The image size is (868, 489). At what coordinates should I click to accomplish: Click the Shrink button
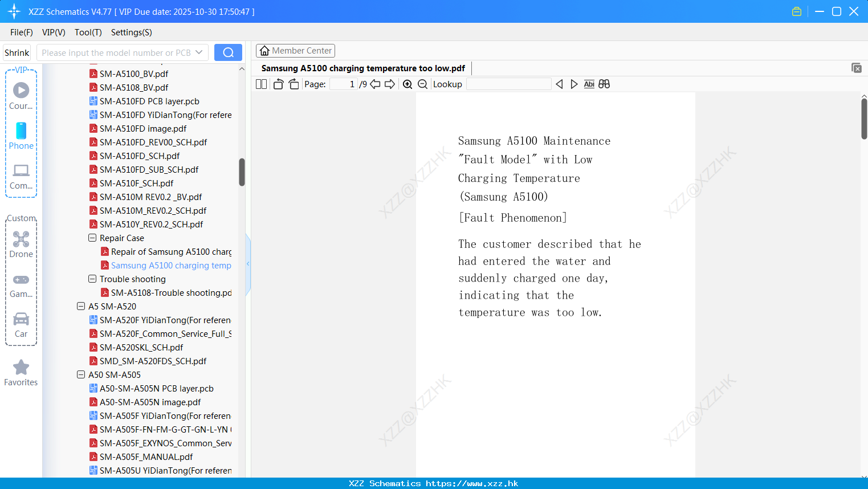tap(17, 52)
